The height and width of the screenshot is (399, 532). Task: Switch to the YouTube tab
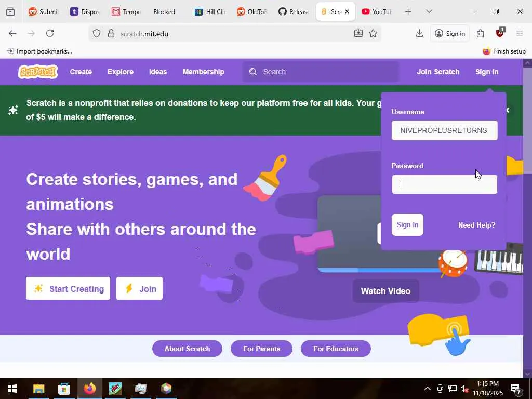(x=377, y=11)
